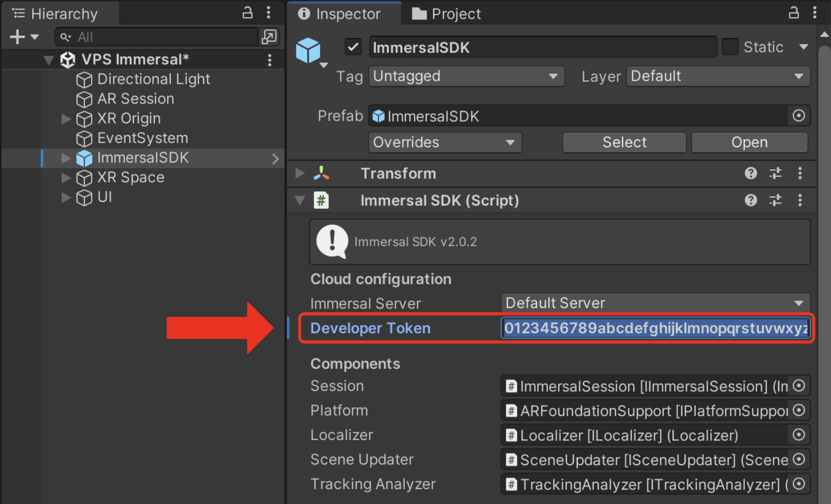Open object picker for Localizer field
831x504 pixels.
click(x=799, y=435)
